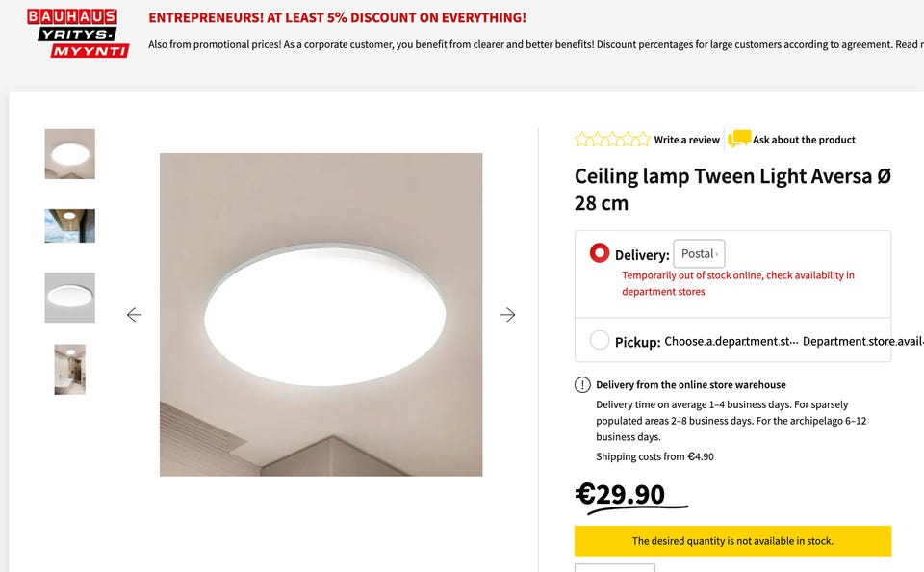Click Ask about the product link
924x572 pixels.
804,140
